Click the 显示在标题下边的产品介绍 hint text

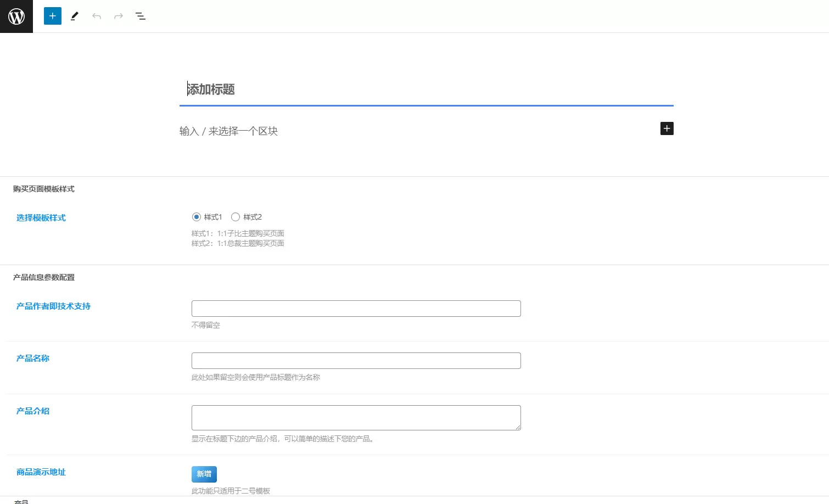tap(283, 439)
